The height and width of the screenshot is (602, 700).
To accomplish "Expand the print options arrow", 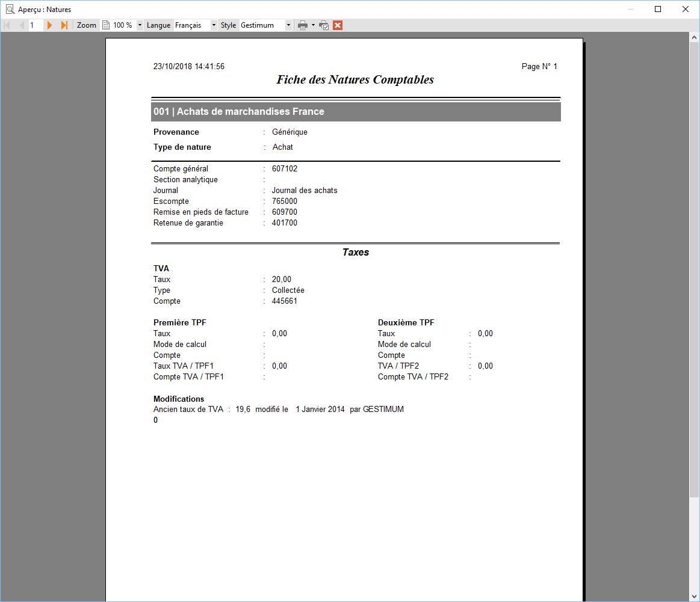I will coord(313,25).
